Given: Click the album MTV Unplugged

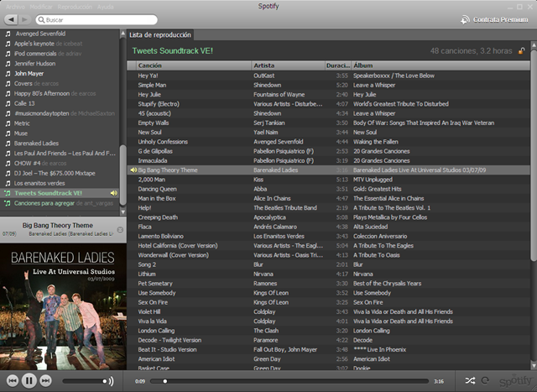Looking at the screenshot, I should point(373,180).
